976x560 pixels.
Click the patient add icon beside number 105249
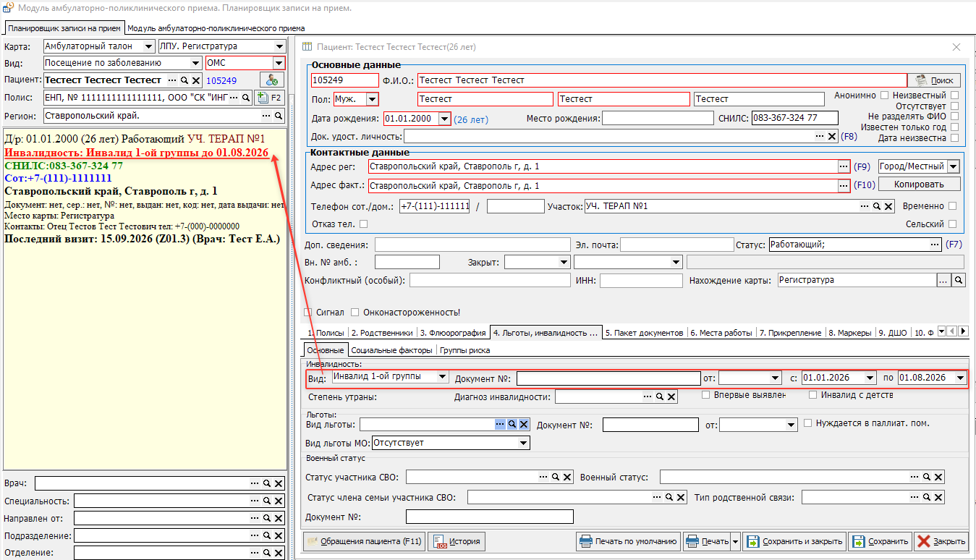pos(272,80)
